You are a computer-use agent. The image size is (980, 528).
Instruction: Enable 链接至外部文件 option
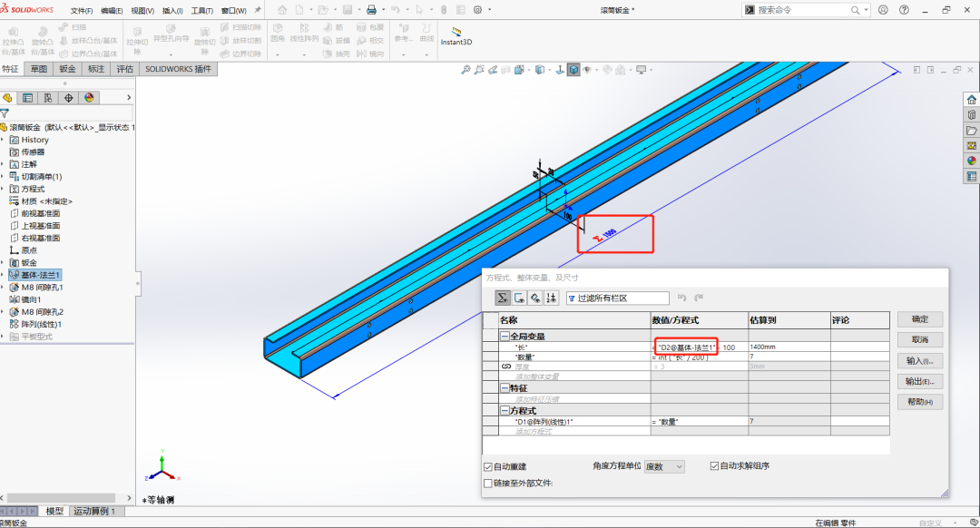489,482
